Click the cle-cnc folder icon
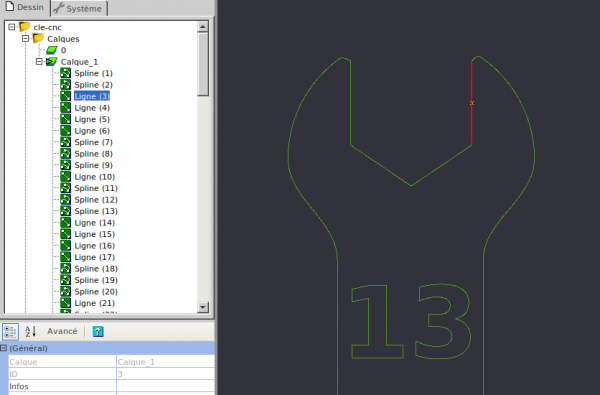The image size is (600, 395). (24, 27)
